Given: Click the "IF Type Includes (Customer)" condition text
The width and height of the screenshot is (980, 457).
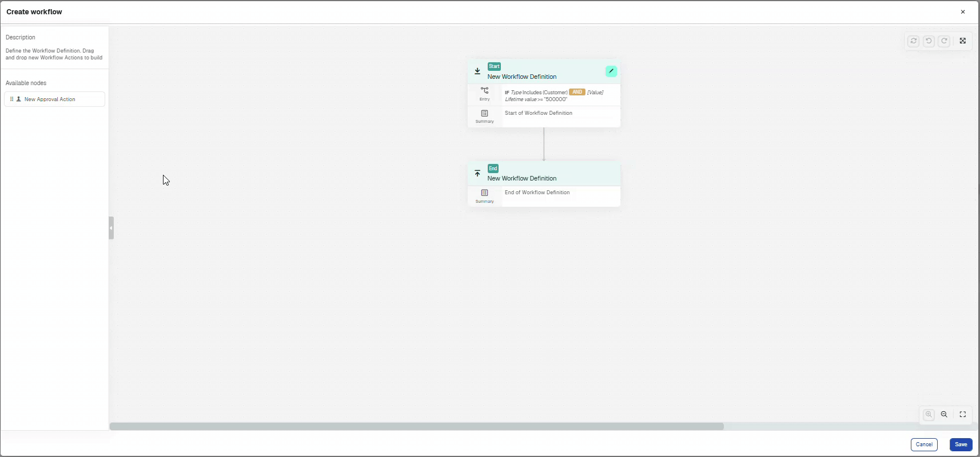Looking at the screenshot, I should 536,93.
